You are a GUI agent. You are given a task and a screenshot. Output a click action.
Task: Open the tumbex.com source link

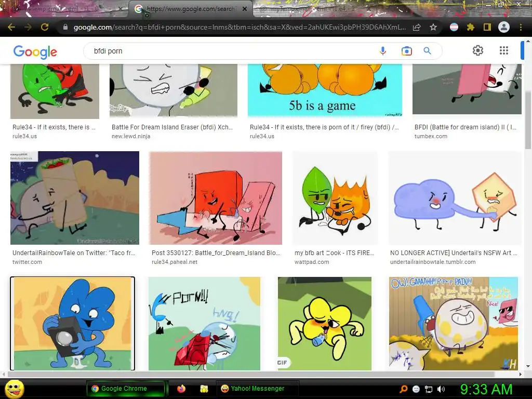431,136
